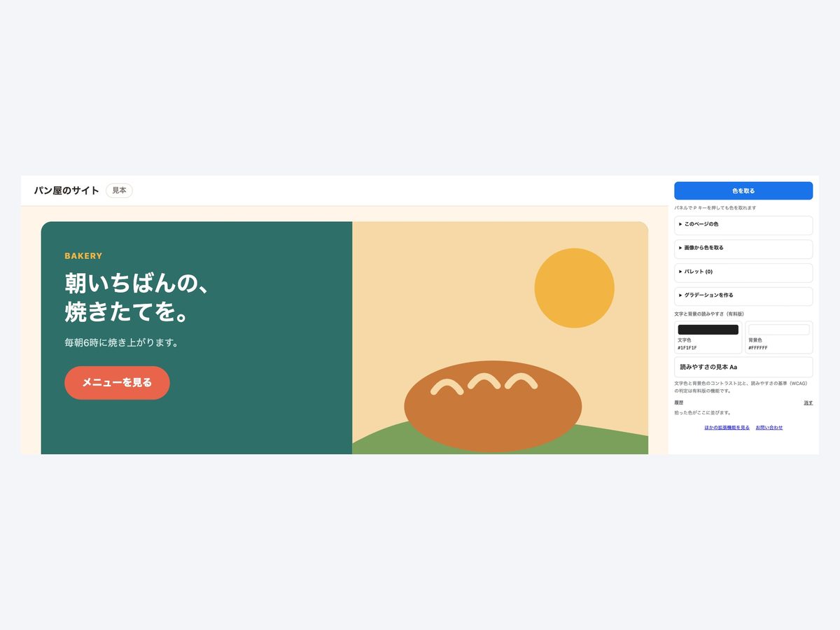Click the 毎朝6時に焼き上がります。 text

click(121, 343)
